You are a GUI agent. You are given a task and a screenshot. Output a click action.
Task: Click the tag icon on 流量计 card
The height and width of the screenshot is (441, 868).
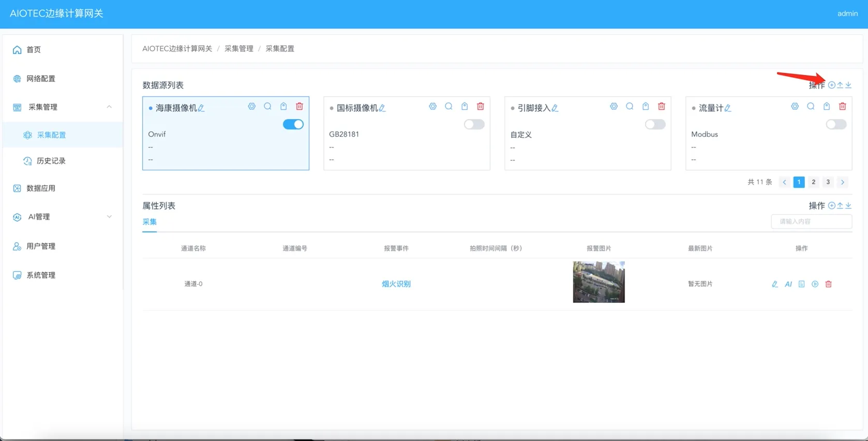(827, 106)
